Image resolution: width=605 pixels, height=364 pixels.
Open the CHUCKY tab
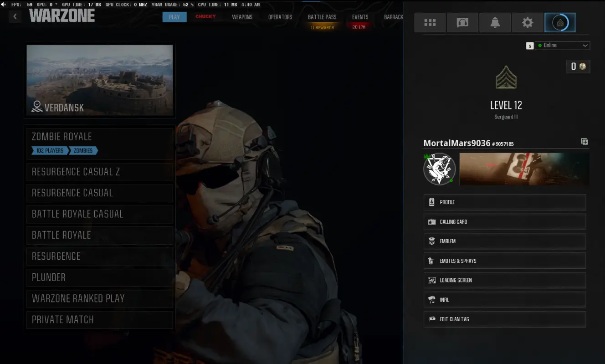coord(205,17)
